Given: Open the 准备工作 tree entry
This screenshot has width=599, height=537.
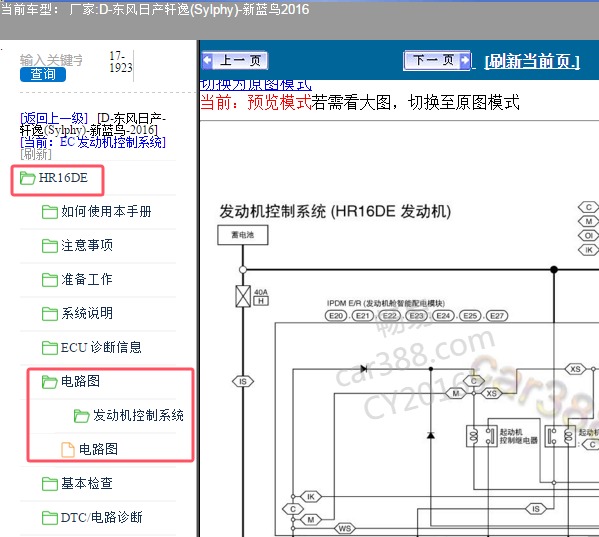Looking at the screenshot, I should pyautogui.click(x=87, y=280).
